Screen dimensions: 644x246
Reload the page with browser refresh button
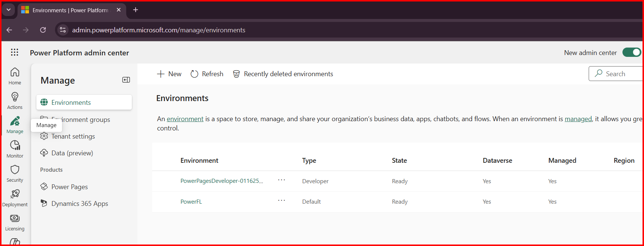pos(43,30)
